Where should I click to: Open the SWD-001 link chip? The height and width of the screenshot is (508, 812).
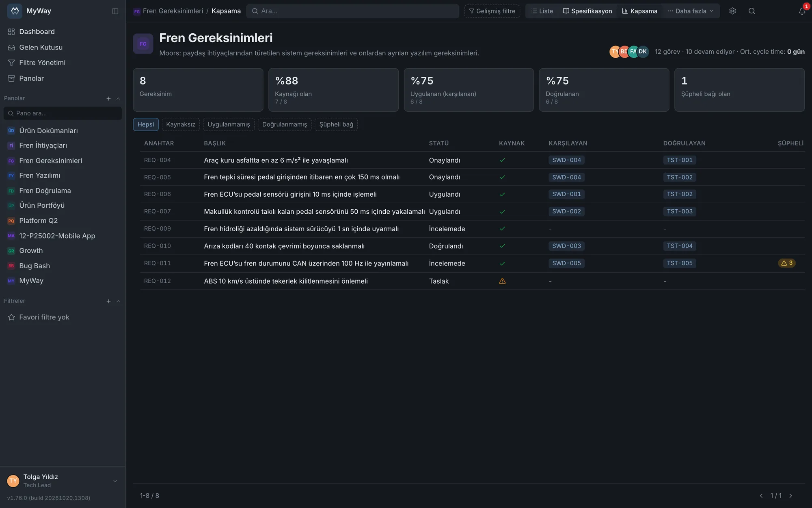(x=566, y=194)
